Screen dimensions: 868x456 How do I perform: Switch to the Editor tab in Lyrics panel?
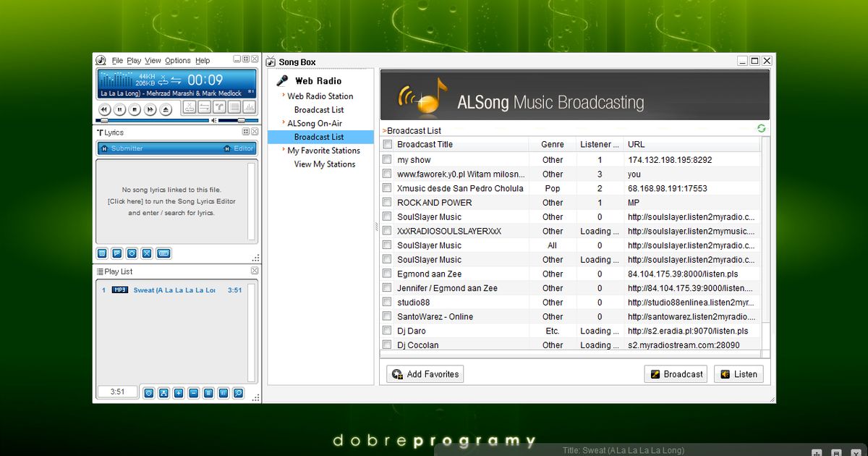pos(241,148)
